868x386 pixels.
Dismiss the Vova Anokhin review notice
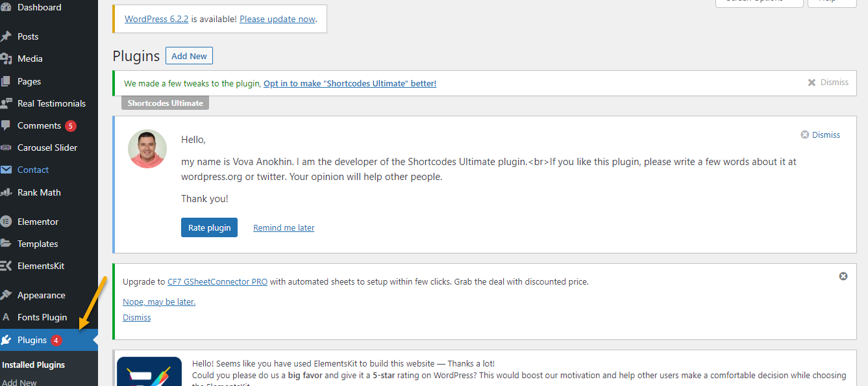(821, 135)
